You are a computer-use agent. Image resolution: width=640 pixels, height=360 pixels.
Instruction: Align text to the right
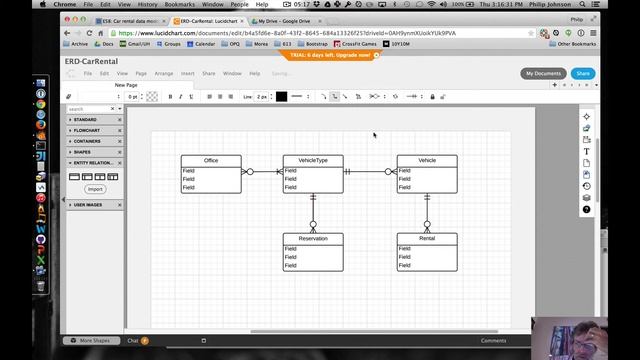[231, 97]
